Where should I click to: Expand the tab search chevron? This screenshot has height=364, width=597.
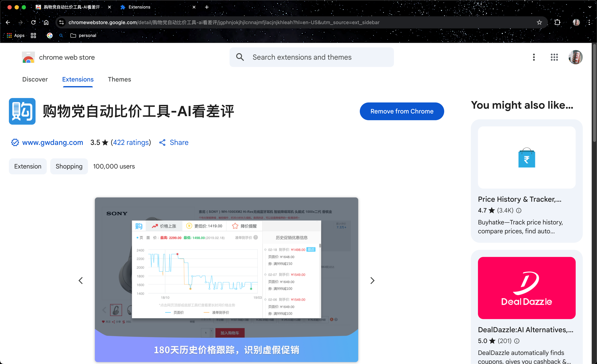[590, 7]
